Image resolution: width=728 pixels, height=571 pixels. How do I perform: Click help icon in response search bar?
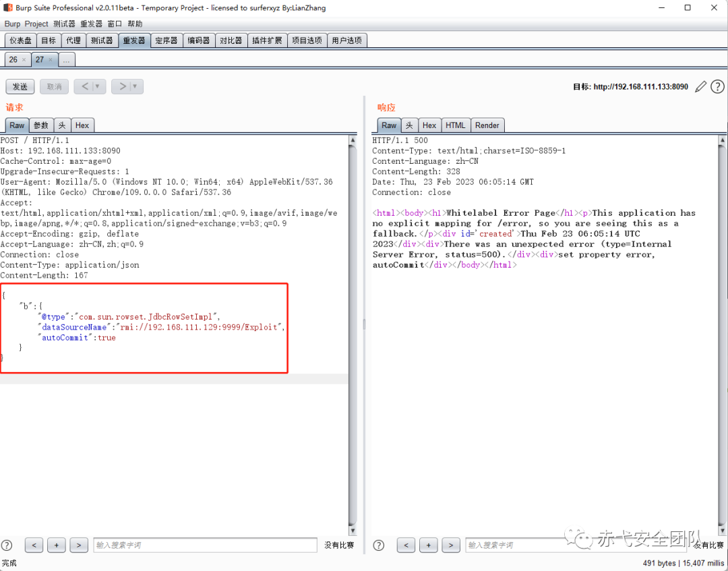click(x=379, y=545)
